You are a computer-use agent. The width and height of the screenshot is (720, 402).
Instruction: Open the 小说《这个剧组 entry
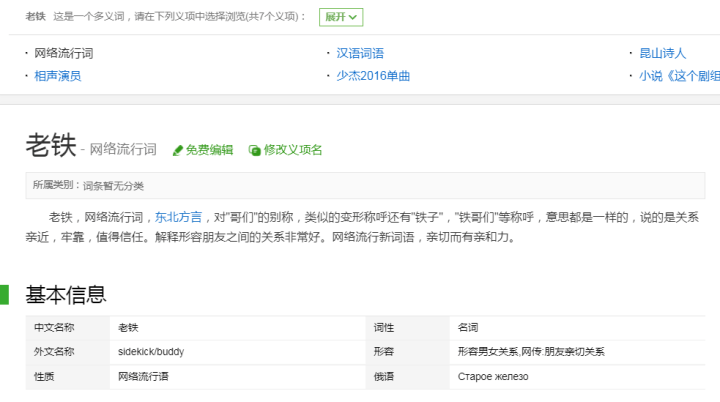coord(679,76)
